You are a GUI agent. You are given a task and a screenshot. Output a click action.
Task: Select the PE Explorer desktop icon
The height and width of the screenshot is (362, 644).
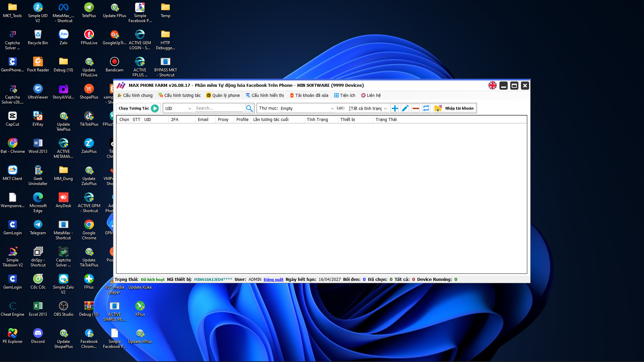pos(12,336)
